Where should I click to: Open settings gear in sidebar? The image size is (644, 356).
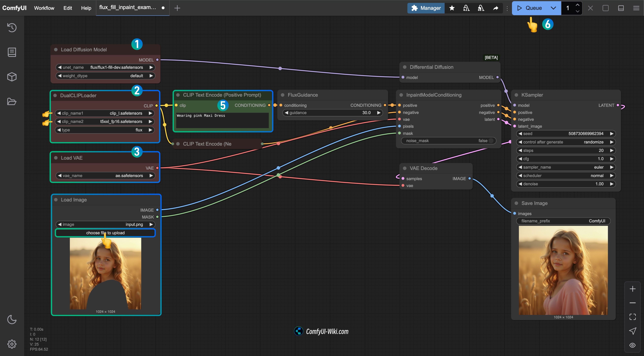coord(12,344)
